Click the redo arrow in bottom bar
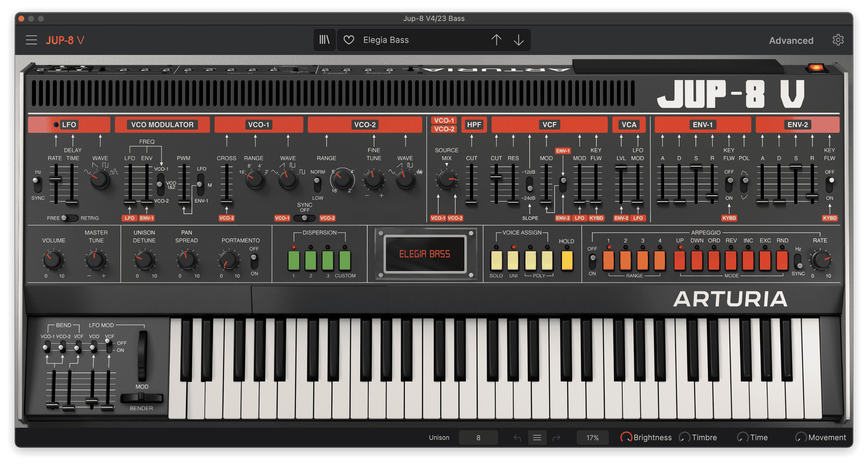The height and width of the screenshot is (465, 868). (556, 438)
